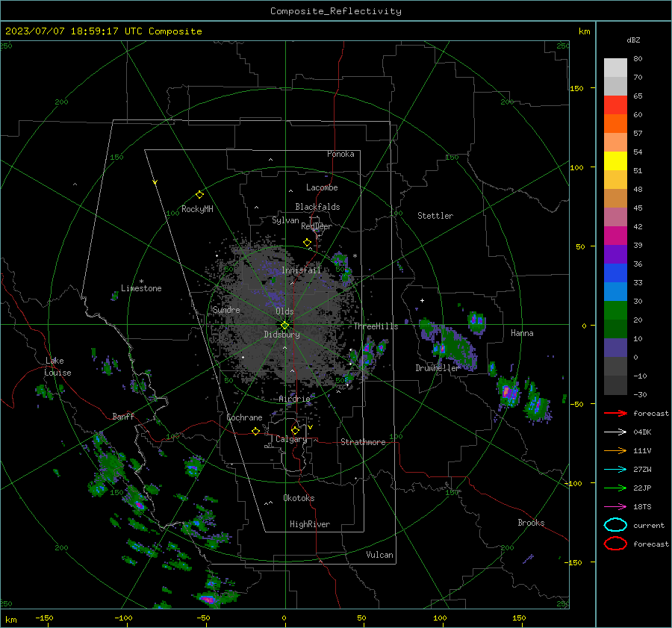This screenshot has width=672, height=628.
Task: Click the yellow radar-site diamond between Olds and Didsbury
Action: coord(284,326)
